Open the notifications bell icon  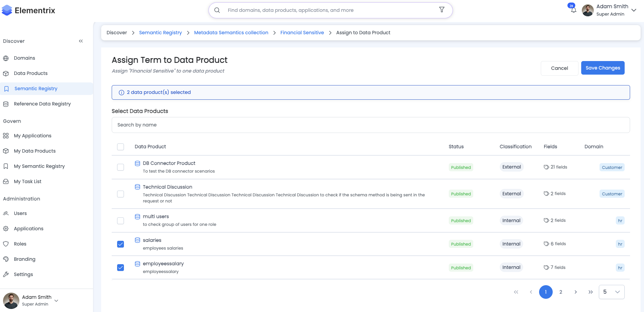click(x=573, y=10)
